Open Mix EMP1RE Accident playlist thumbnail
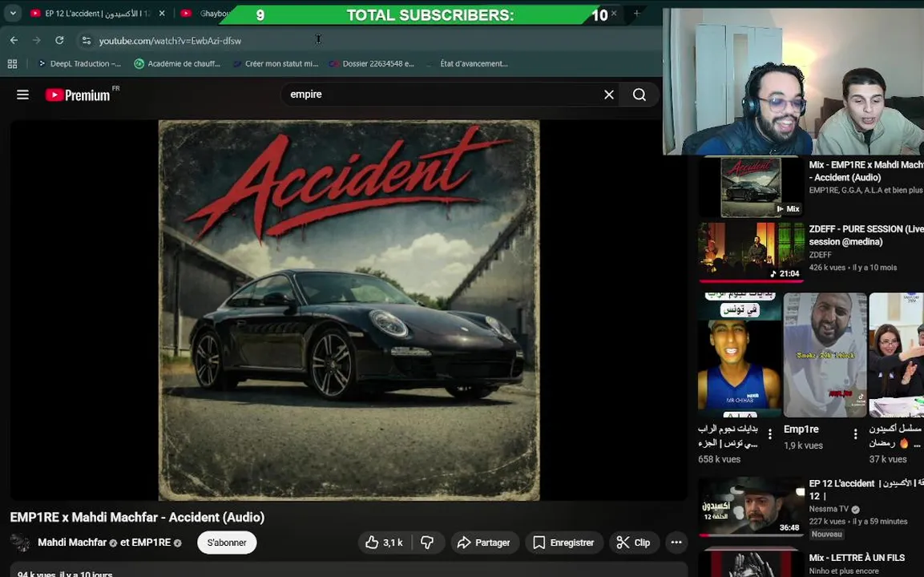 (751, 188)
